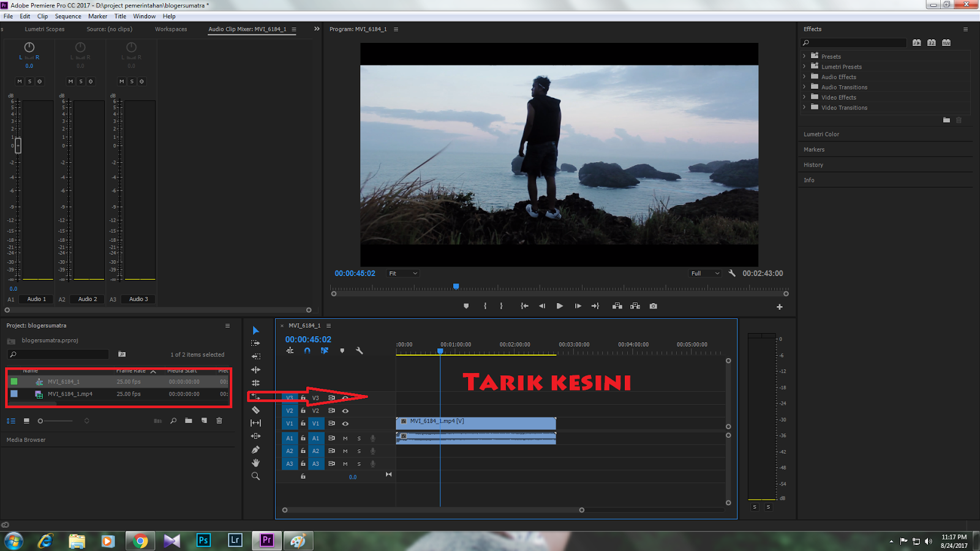Toggle Snap in the timeline
980x551 pixels.
click(307, 351)
